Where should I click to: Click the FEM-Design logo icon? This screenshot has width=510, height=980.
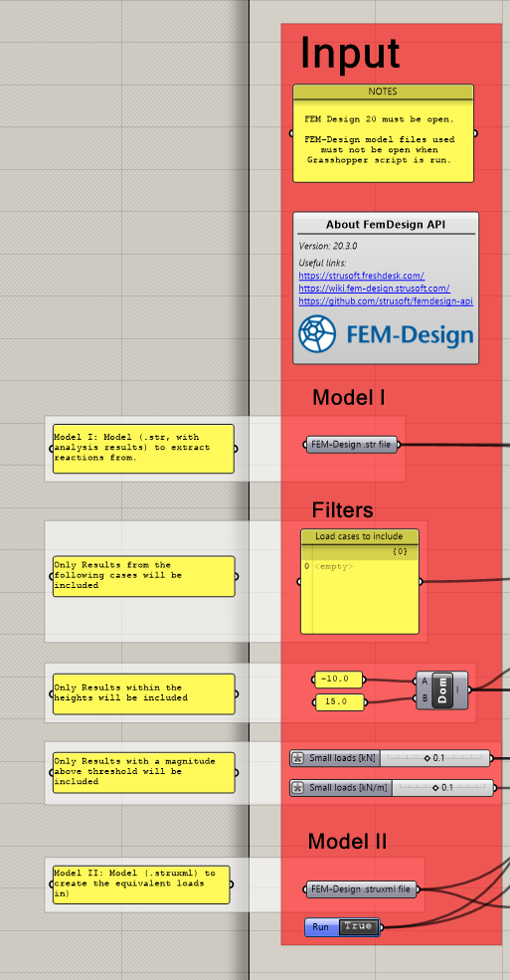[317, 333]
